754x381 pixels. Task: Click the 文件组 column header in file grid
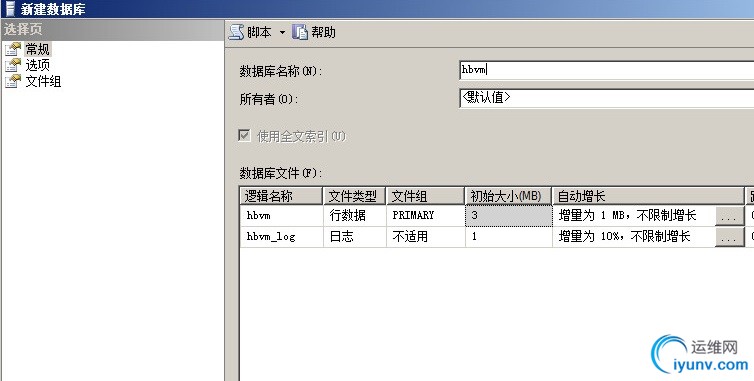[x=426, y=196]
